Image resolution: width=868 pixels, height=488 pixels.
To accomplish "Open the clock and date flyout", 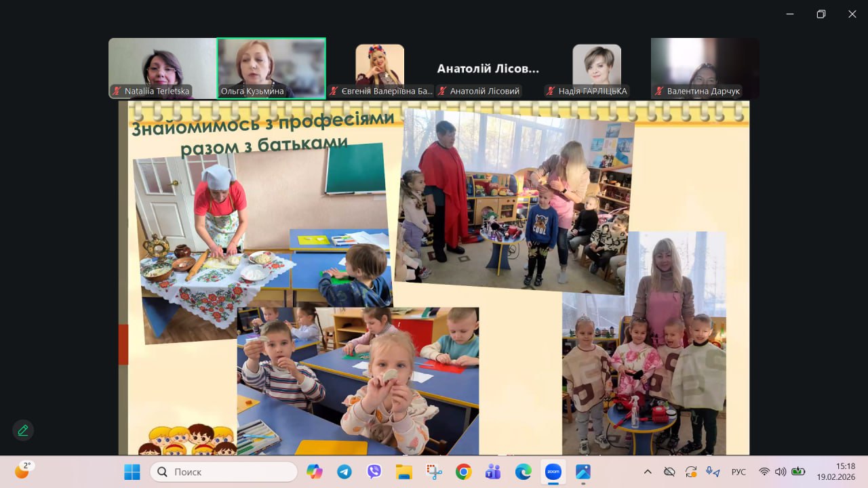I will (x=835, y=471).
